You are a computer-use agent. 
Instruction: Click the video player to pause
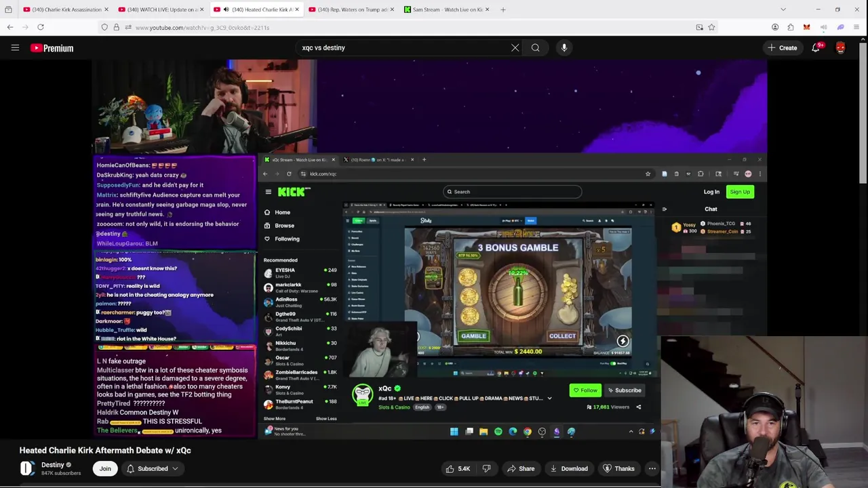[x=429, y=248]
